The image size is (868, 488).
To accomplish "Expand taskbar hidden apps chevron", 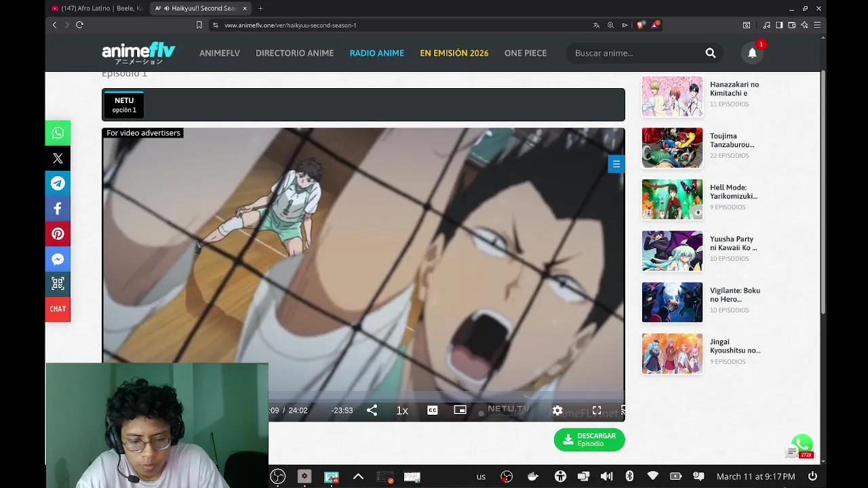I will 358,476.
